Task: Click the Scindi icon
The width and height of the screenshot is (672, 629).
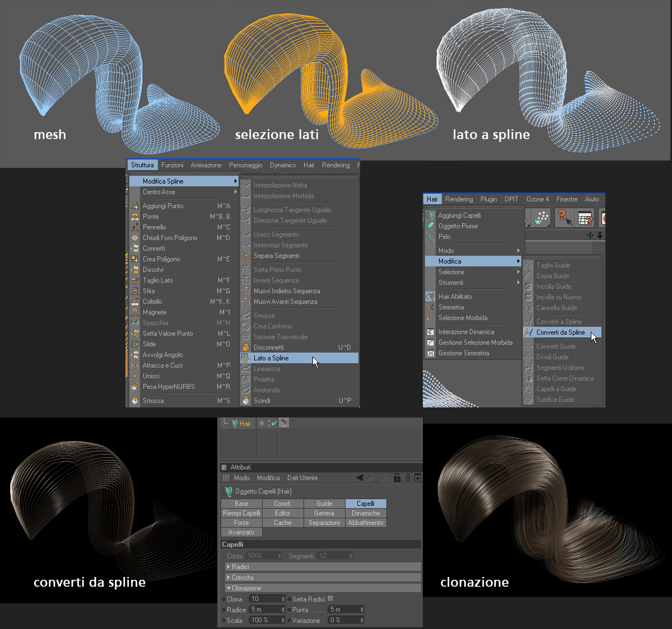Action: tap(245, 401)
